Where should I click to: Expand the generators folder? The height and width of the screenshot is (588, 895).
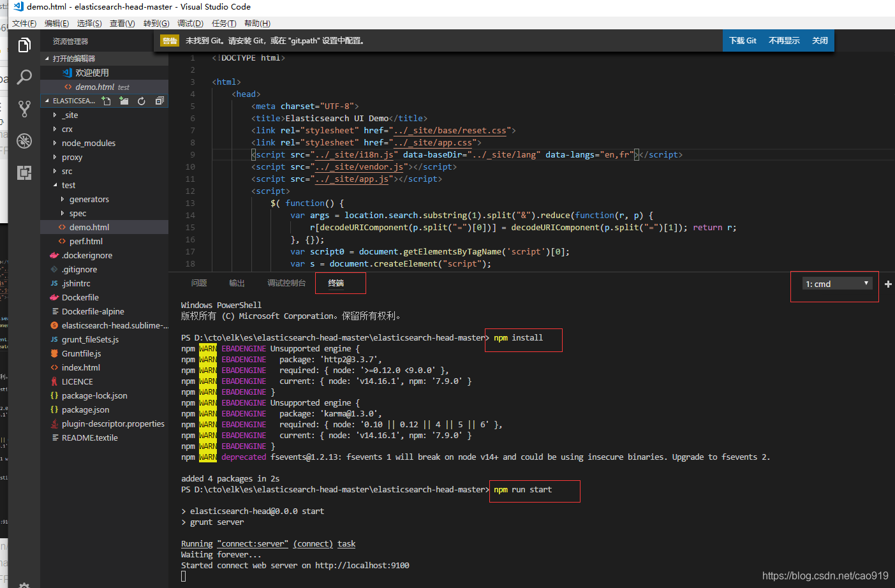(104, 200)
